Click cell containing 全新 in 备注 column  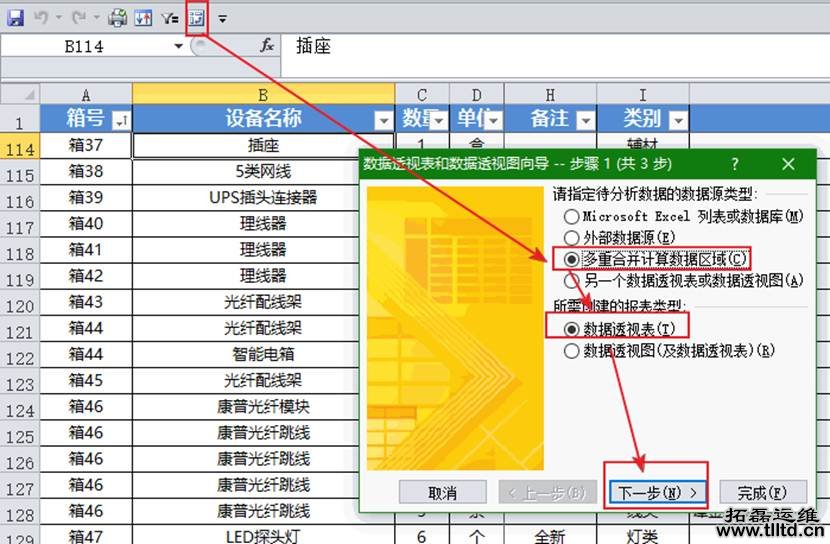[551, 536]
